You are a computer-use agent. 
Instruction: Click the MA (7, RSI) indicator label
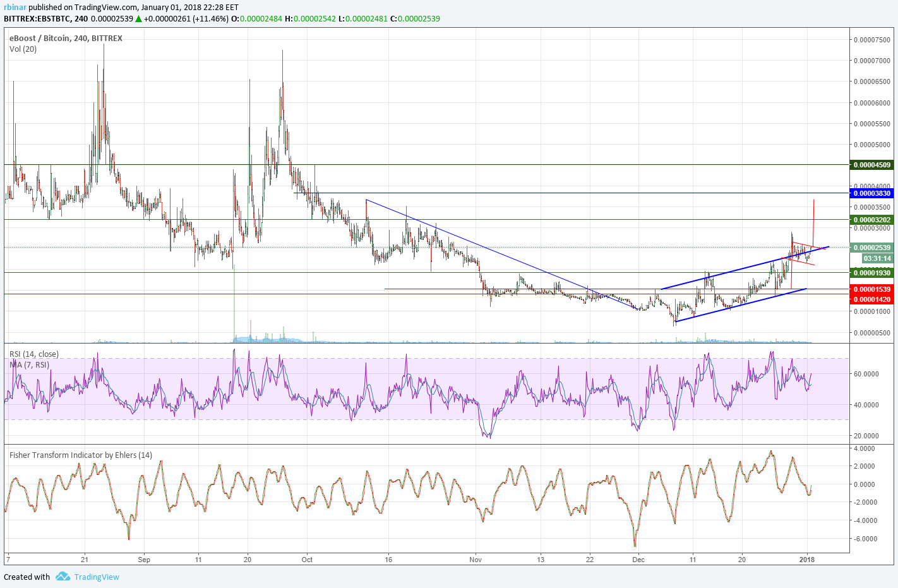click(29, 364)
